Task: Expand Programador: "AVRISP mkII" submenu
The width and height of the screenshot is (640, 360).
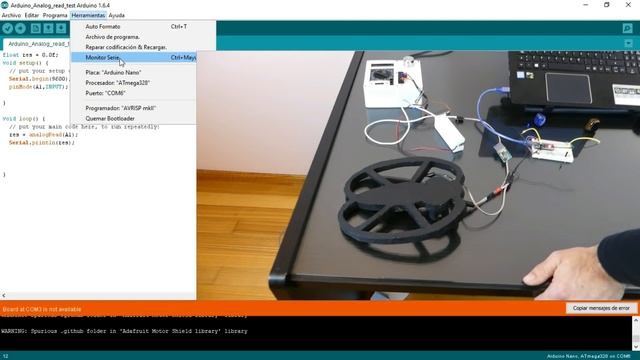Action: [134, 108]
